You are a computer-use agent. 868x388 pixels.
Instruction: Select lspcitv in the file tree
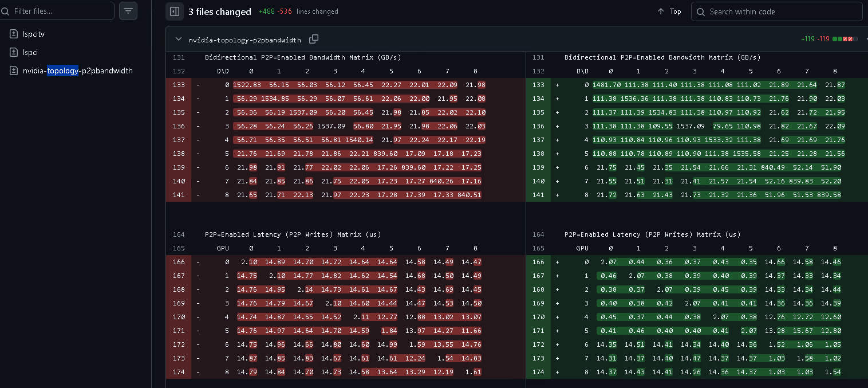(34, 34)
